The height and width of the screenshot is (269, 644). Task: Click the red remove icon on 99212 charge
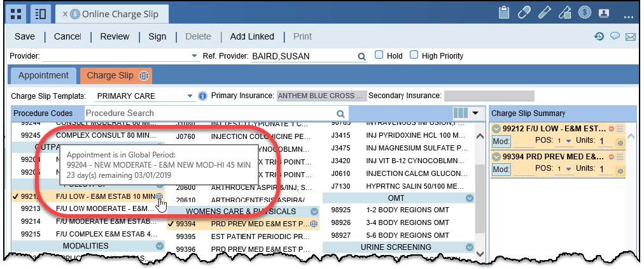click(x=612, y=128)
